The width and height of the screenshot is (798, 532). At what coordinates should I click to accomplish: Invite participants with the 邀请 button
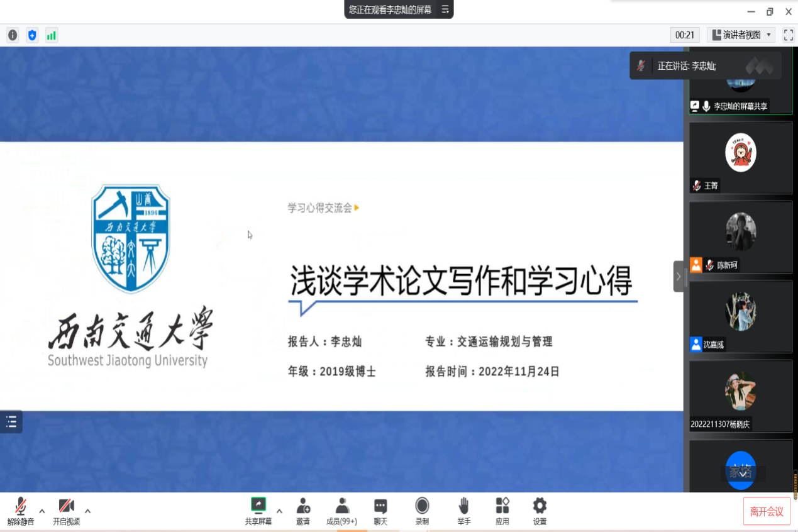click(302, 510)
